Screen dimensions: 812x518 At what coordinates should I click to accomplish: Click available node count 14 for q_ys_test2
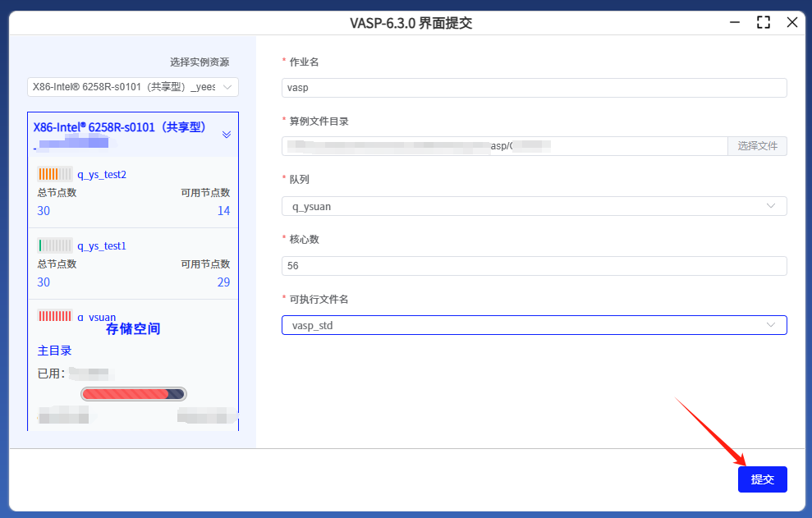coord(223,211)
